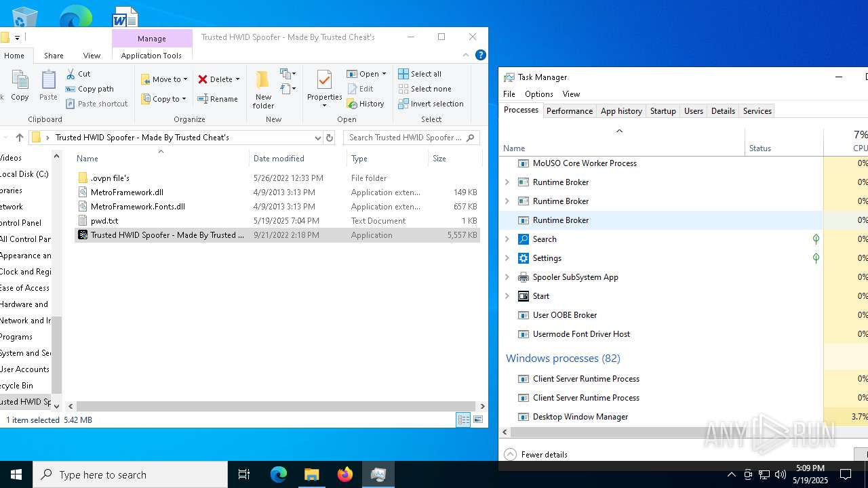Sort files by Date modified column
This screenshot has height=488, width=868.
click(279, 159)
